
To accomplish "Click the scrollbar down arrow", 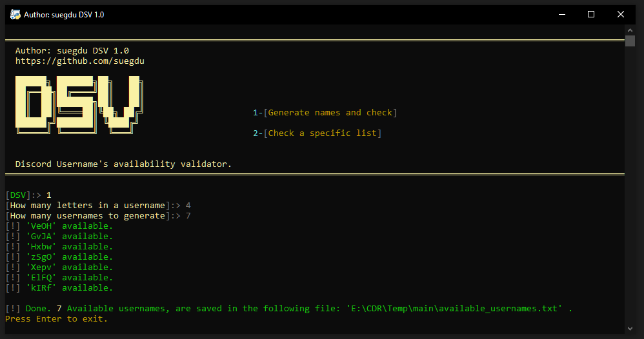I will (630, 328).
